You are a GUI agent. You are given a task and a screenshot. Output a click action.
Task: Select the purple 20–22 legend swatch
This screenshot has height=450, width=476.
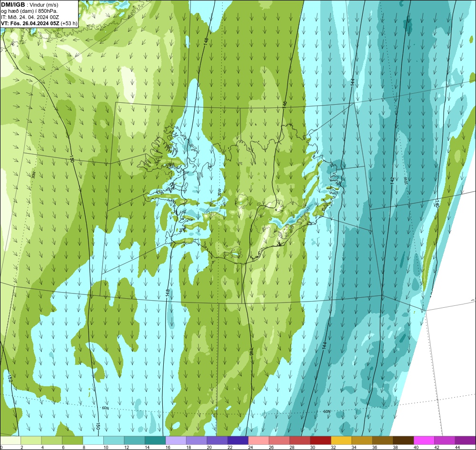pos(217,440)
